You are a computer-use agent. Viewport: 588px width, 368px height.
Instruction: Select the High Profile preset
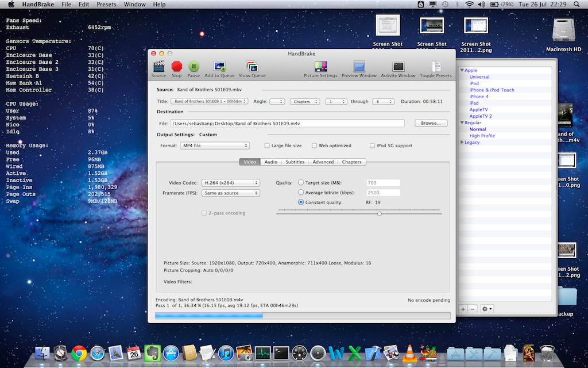pyautogui.click(x=482, y=136)
